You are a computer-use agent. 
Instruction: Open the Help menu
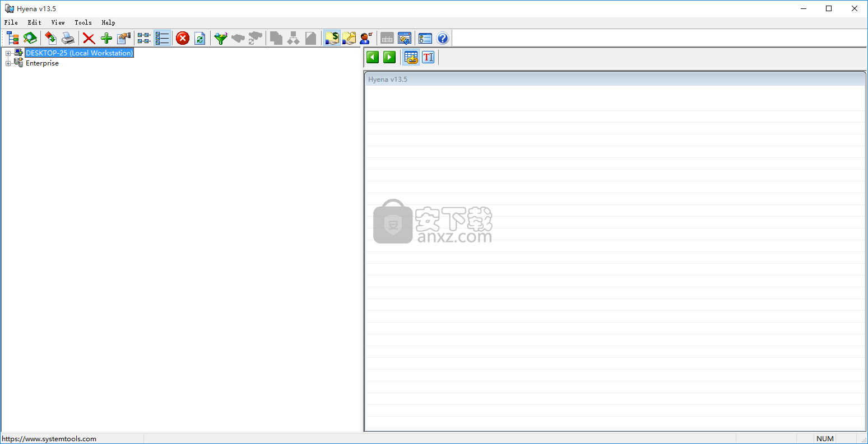click(x=108, y=22)
